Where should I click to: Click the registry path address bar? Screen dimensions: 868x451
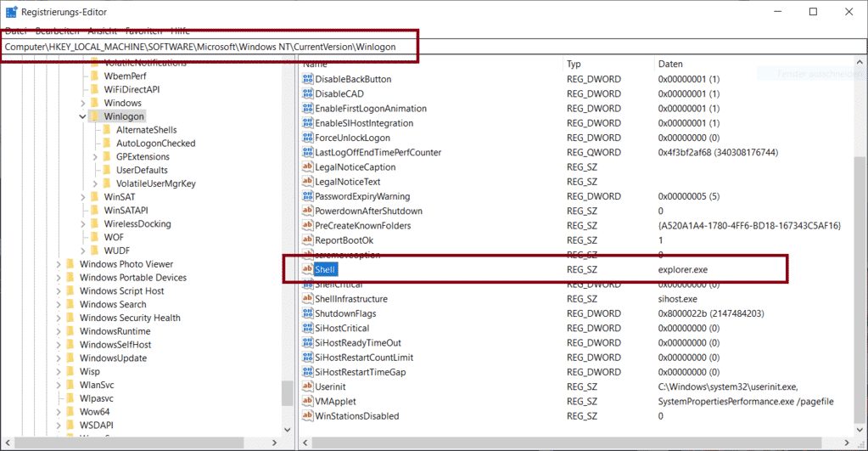click(434, 47)
